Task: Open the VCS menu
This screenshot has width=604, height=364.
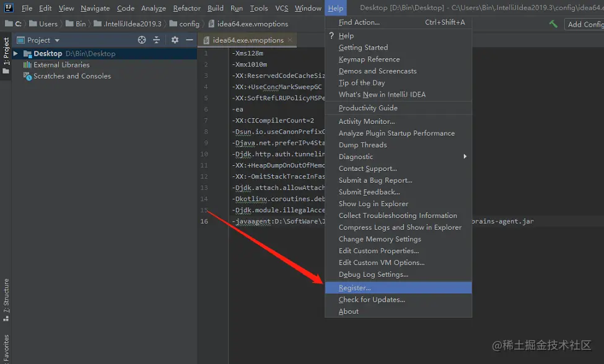Action: (282, 8)
